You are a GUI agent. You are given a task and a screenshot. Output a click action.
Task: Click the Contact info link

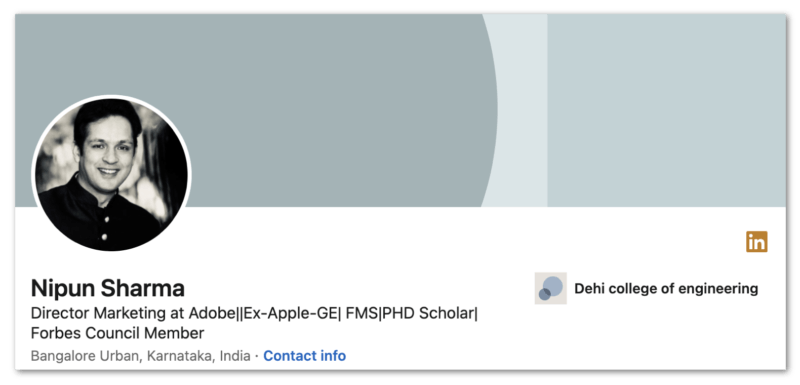(305, 355)
